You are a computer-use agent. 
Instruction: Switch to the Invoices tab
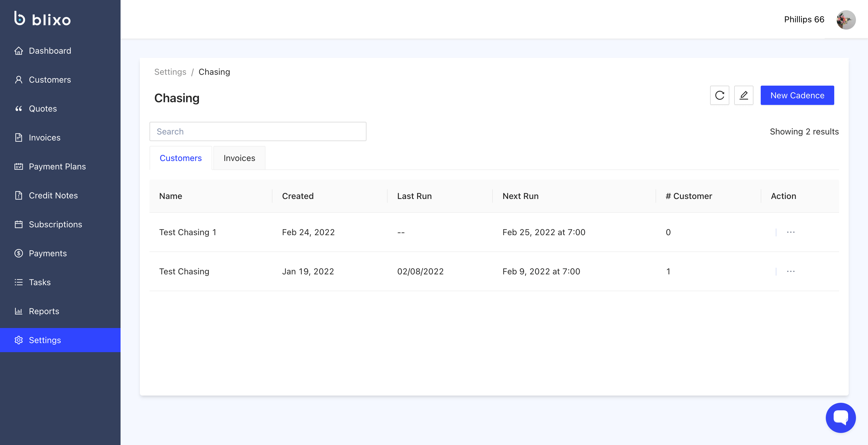click(239, 158)
